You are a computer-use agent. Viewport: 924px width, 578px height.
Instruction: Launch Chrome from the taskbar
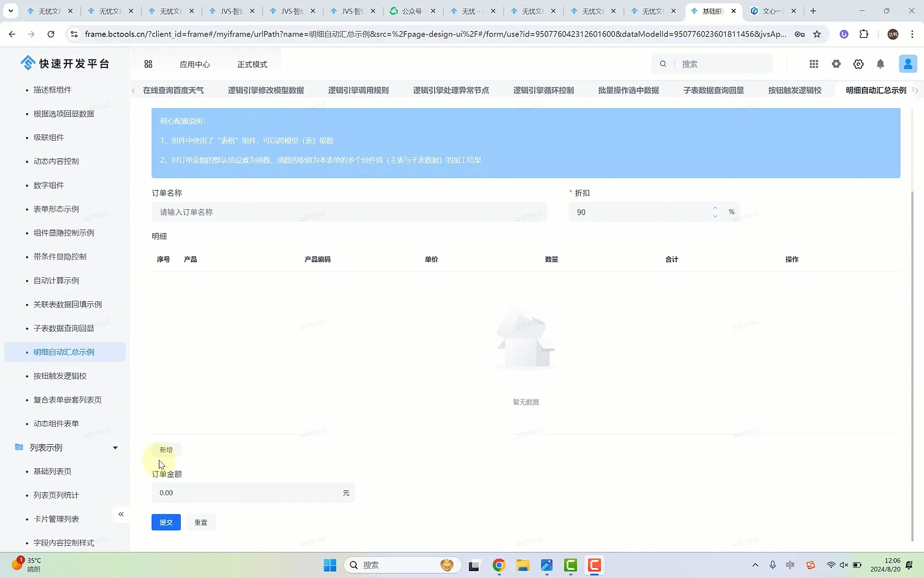click(499, 565)
